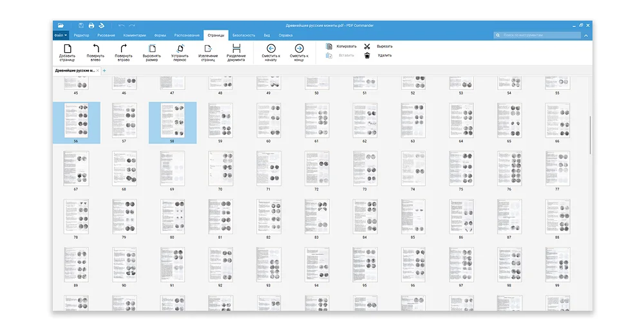Screen dimensions: 644x332
Task: Open the Комментарии tab
Action: 135,35
